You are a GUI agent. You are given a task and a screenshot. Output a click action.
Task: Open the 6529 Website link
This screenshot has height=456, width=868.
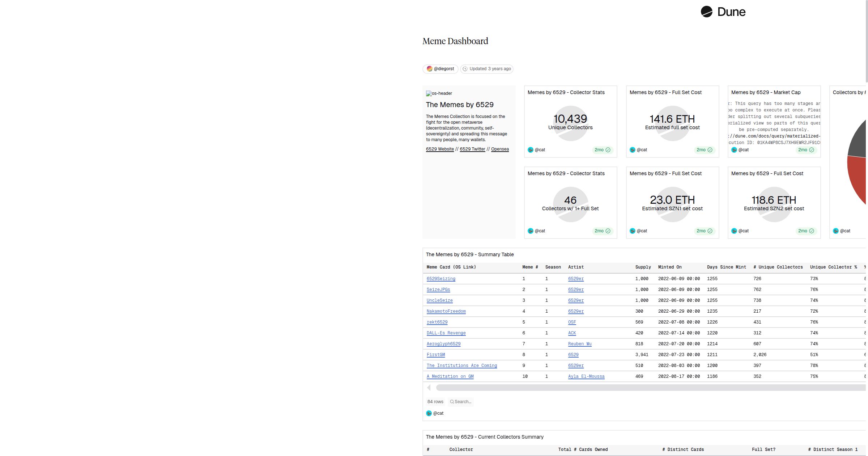click(x=440, y=149)
